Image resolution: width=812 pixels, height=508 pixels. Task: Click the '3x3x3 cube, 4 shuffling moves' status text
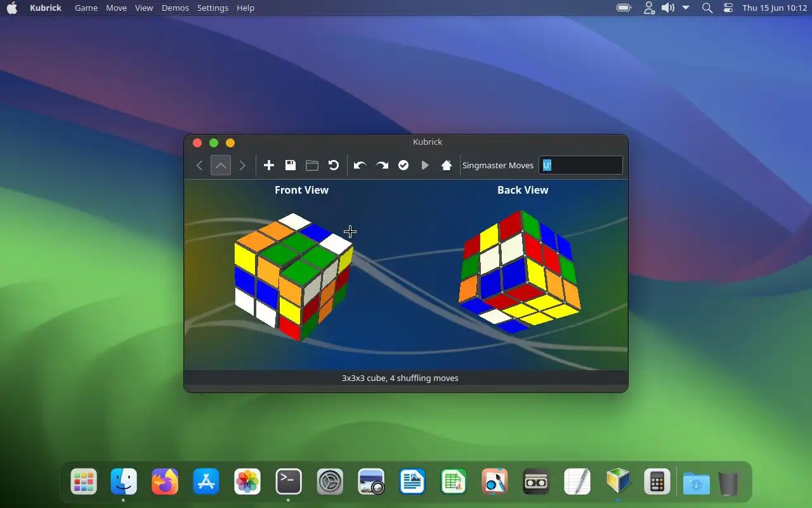coord(400,378)
